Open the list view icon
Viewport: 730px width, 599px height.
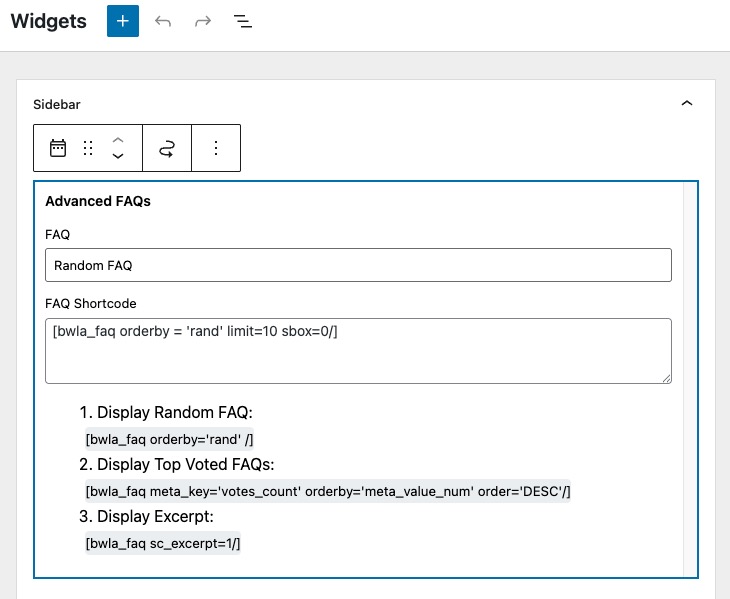(243, 21)
